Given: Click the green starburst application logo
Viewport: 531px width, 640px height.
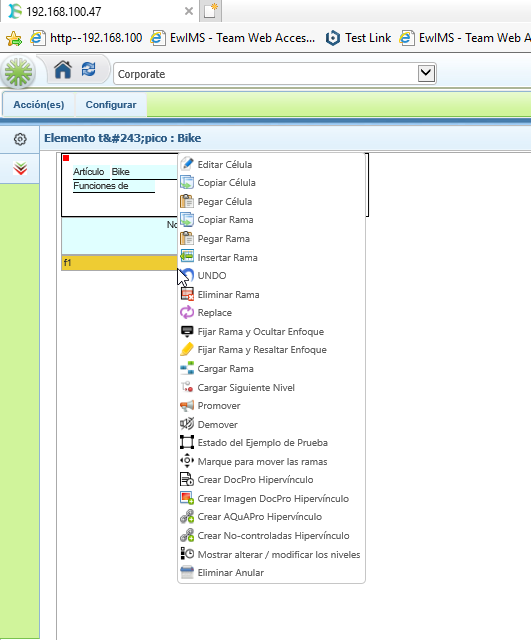Looking at the screenshot, I should tap(18, 72).
